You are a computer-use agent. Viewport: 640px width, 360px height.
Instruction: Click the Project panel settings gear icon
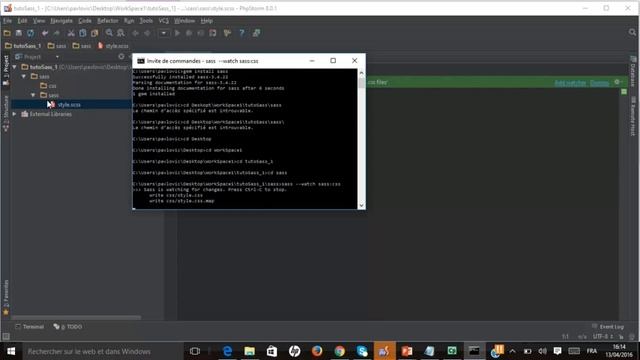pos(121,57)
